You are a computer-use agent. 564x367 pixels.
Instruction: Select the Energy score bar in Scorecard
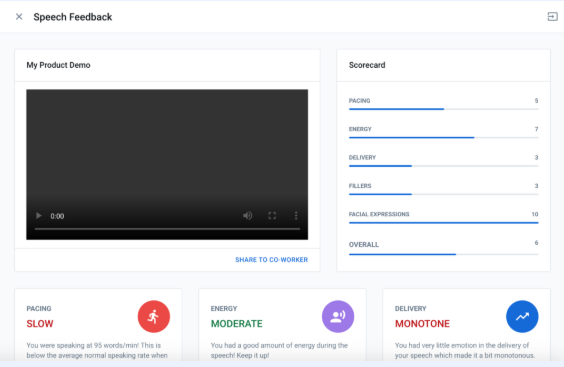pos(444,137)
